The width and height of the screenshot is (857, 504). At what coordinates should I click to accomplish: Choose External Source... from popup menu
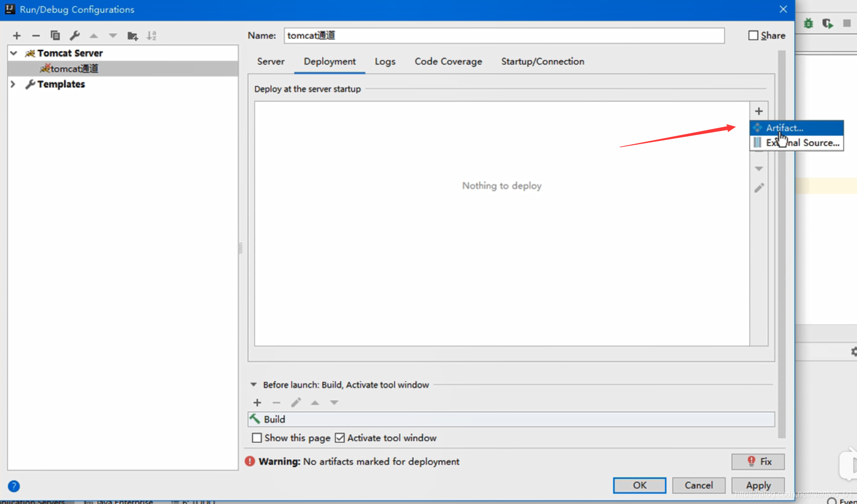(796, 143)
